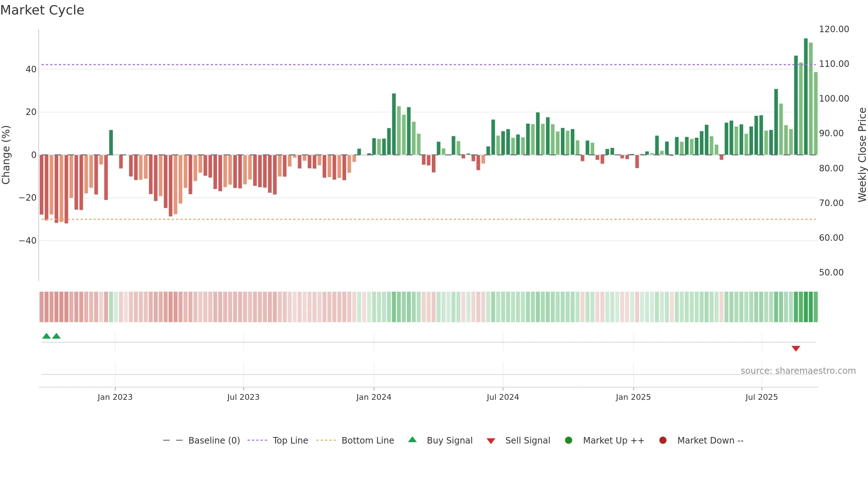
Task: Click the Weekly Close Price axis title
Action: [x=862, y=155]
